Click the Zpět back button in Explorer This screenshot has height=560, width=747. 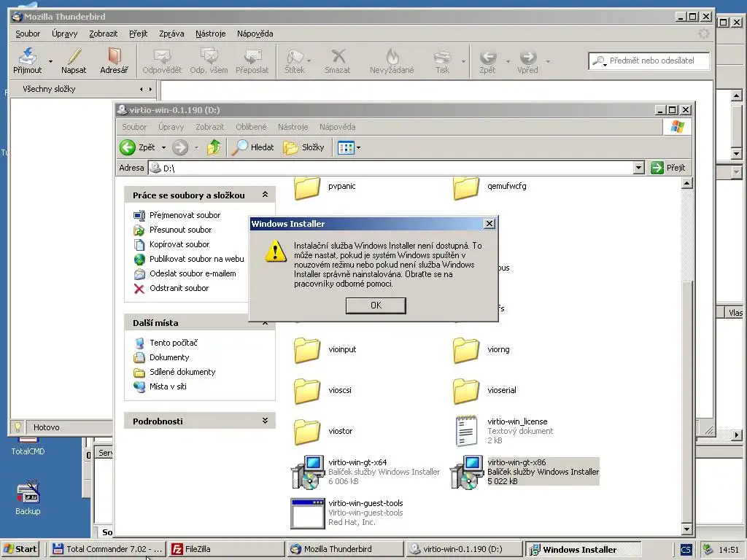click(137, 147)
